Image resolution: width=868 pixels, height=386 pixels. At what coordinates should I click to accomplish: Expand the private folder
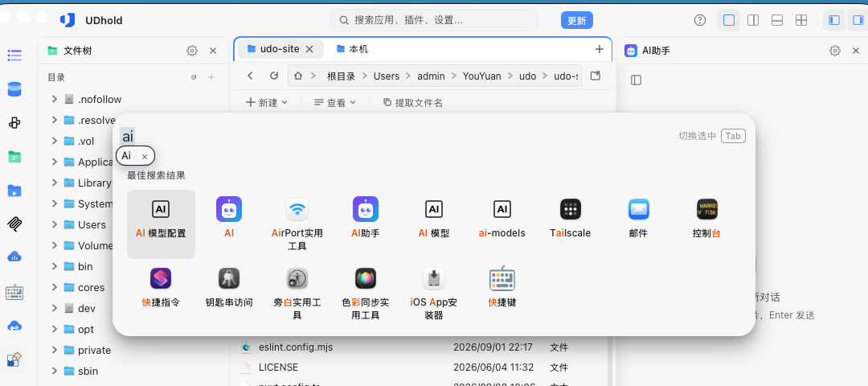click(55, 350)
